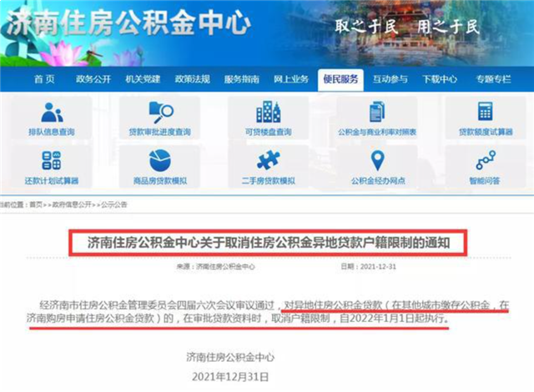Click the notice headline about 异地贷款户籍限制
The width and height of the screenshot is (534, 392).
tap(269, 243)
